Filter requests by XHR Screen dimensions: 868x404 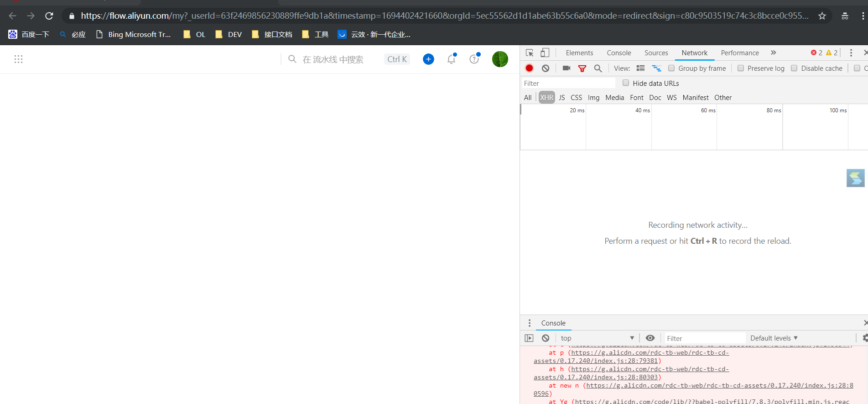[546, 98]
